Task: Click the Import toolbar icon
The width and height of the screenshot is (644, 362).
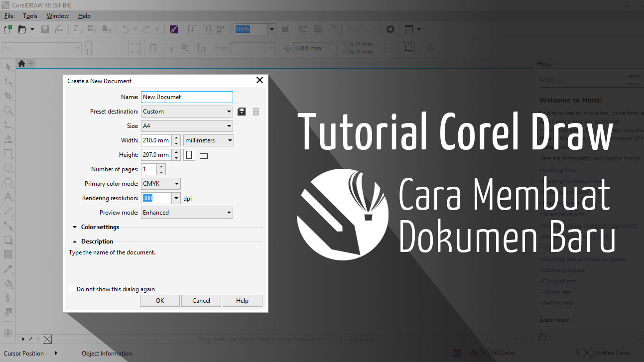Action: tap(192, 29)
